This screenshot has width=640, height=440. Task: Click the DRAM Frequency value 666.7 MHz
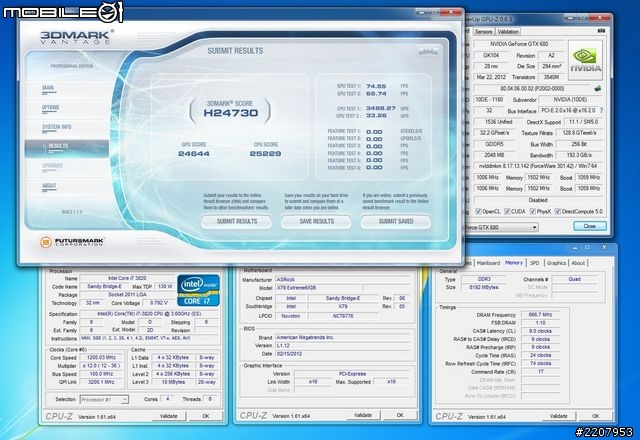540,315
